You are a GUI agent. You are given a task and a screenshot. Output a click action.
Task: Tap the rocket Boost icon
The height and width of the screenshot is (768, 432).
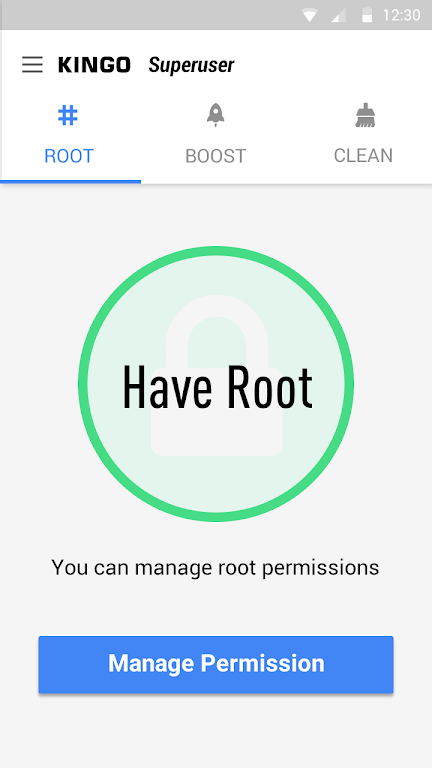click(x=216, y=116)
